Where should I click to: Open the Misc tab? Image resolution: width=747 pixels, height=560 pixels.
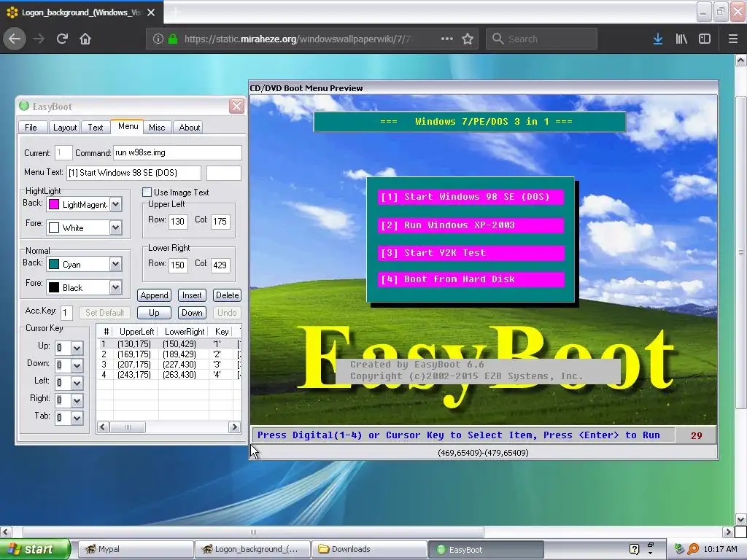(x=157, y=127)
